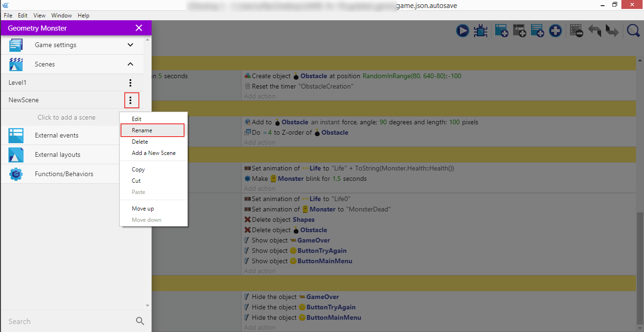The height and width of the screenshot is (332, 644).
Task: Open the Functions/Behaviors section
Action: click(x=64, y=174)
